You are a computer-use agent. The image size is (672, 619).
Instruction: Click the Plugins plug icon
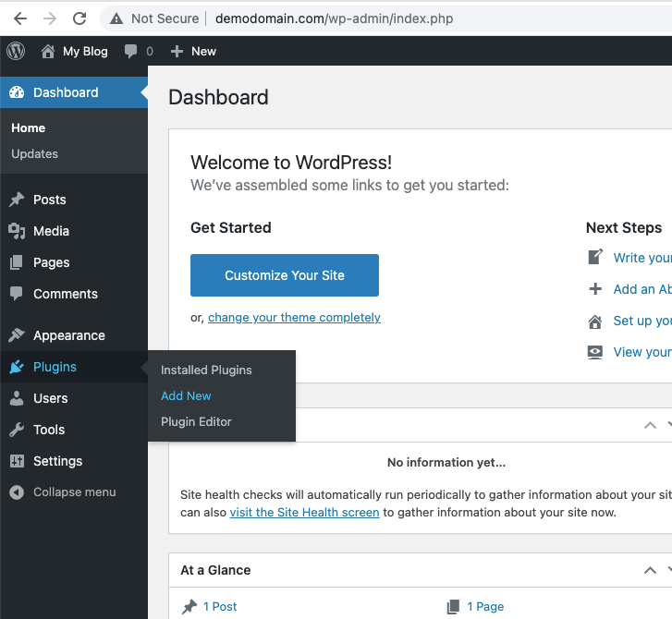point(17,367)
